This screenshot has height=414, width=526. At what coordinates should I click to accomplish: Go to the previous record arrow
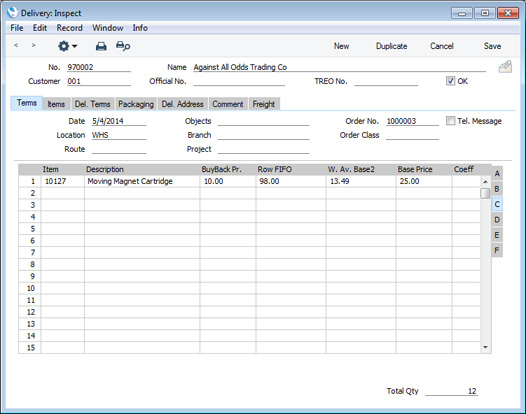[x=16, y=45]
